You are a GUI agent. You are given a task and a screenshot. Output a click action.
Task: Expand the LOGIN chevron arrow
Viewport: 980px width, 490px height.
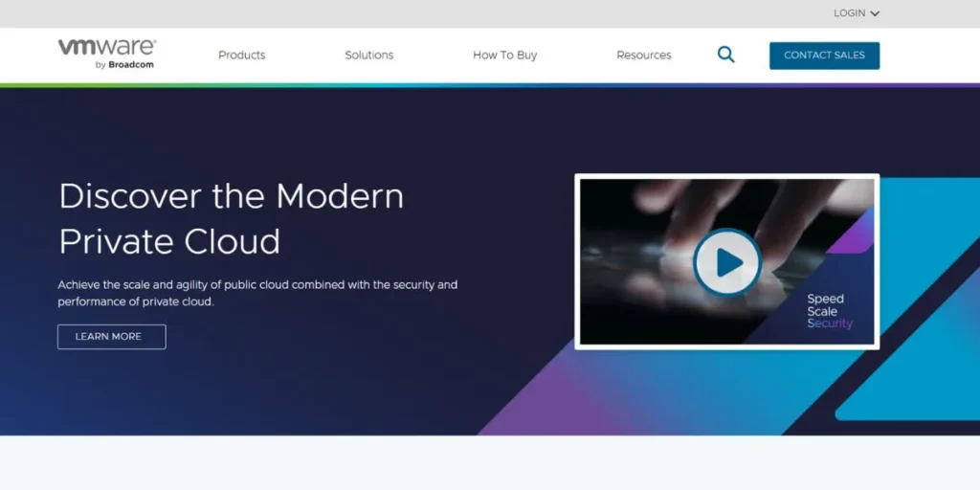[x=875, y=13]
